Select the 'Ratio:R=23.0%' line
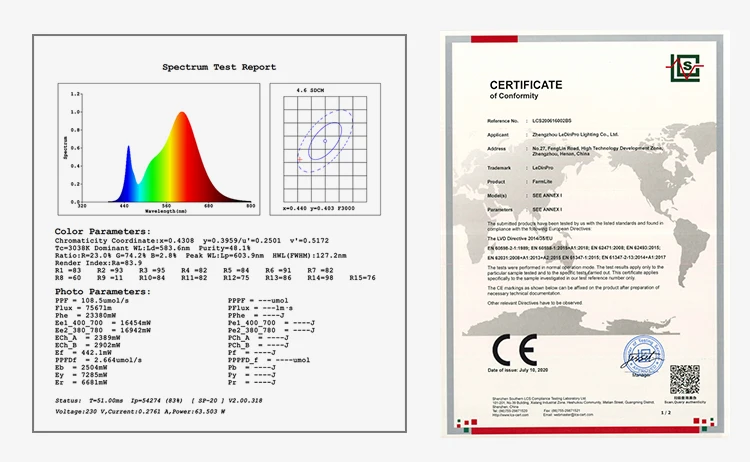 tap(200, 255)
